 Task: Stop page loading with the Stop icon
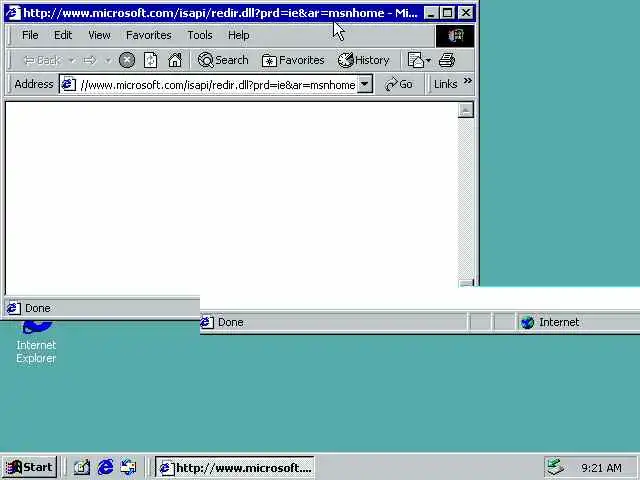(127, 60)
